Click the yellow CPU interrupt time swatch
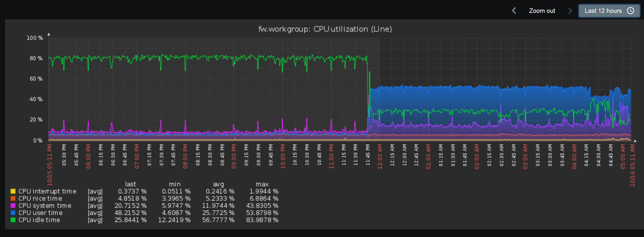 click(13, 191)
